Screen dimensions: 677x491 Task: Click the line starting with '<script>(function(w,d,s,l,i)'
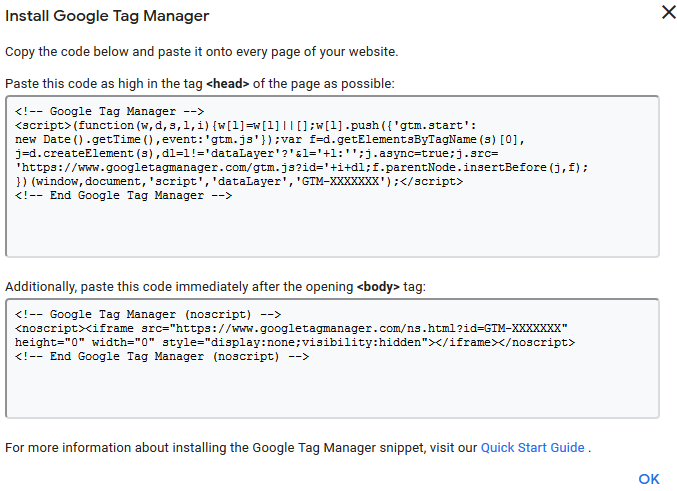coord(245,126)
